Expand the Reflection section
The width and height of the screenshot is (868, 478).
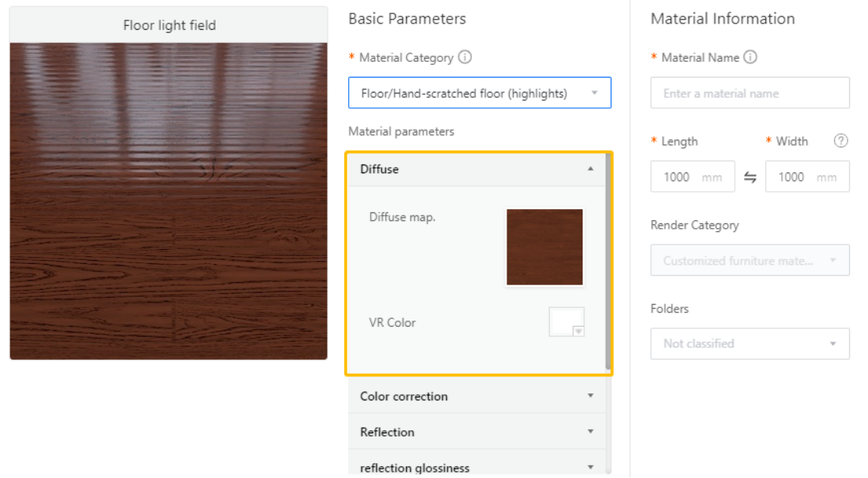477,432
